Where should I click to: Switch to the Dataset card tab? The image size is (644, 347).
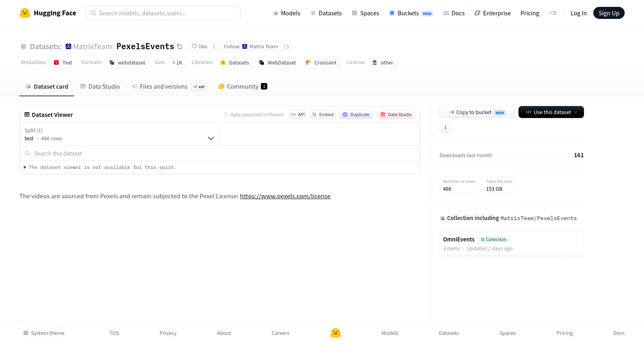47,87
